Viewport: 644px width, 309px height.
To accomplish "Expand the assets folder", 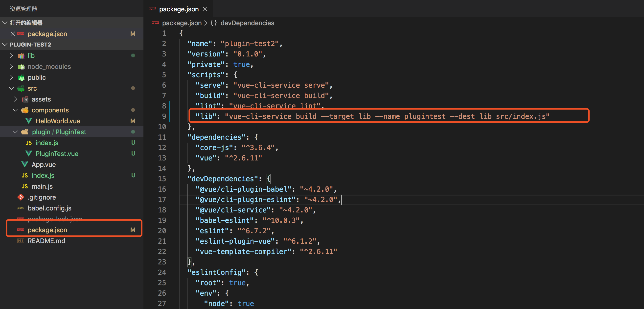I will (x=16, y=99).
